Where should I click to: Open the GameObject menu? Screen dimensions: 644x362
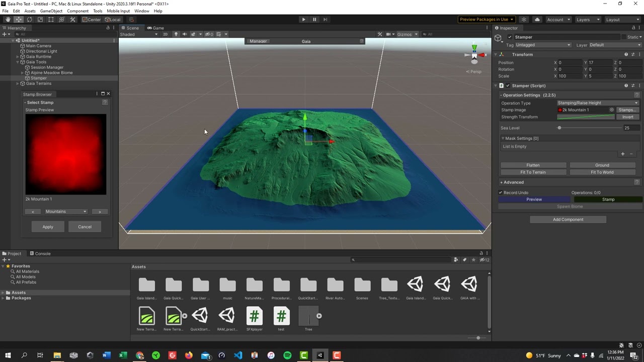click(x=51, y=11)
